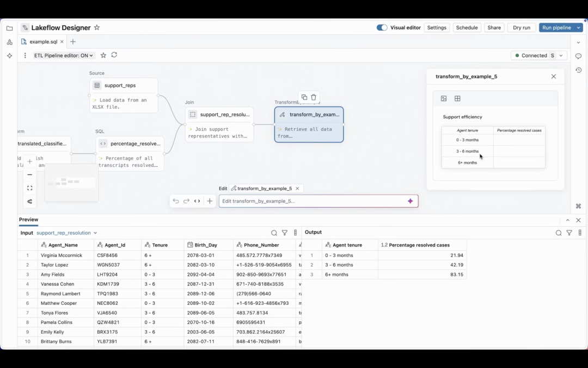Open the keyboard shortcuts command icon
This screenshot has width=588, height=368.
[x=578, y=206]
